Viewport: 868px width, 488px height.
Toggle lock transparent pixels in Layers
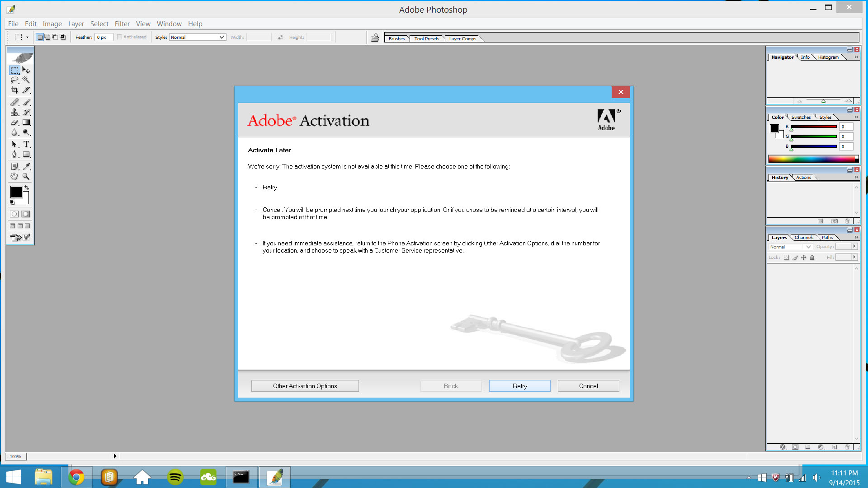[786, 258]
